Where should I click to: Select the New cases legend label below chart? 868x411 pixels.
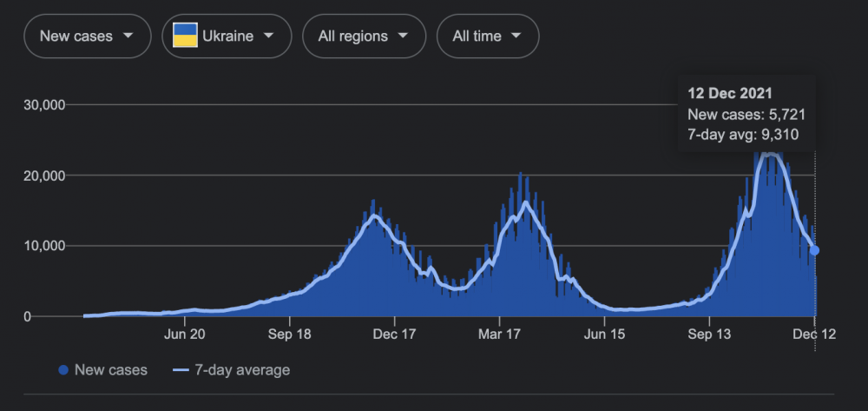pos(111,370)
